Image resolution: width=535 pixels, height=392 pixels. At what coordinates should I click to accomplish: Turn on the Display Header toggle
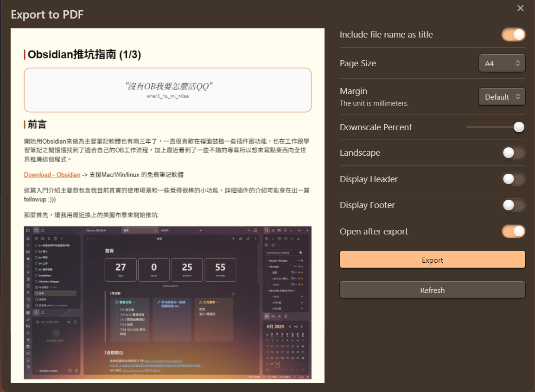(514, 179)
